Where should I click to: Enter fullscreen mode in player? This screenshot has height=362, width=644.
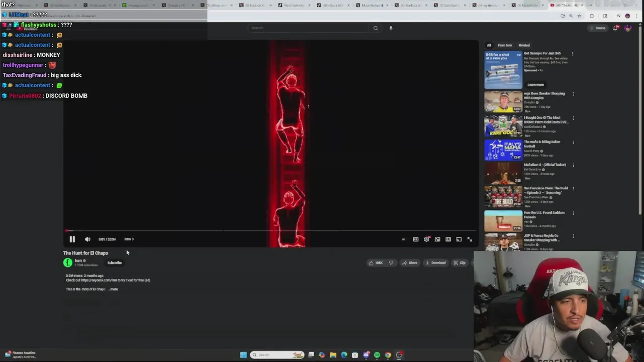470,239
